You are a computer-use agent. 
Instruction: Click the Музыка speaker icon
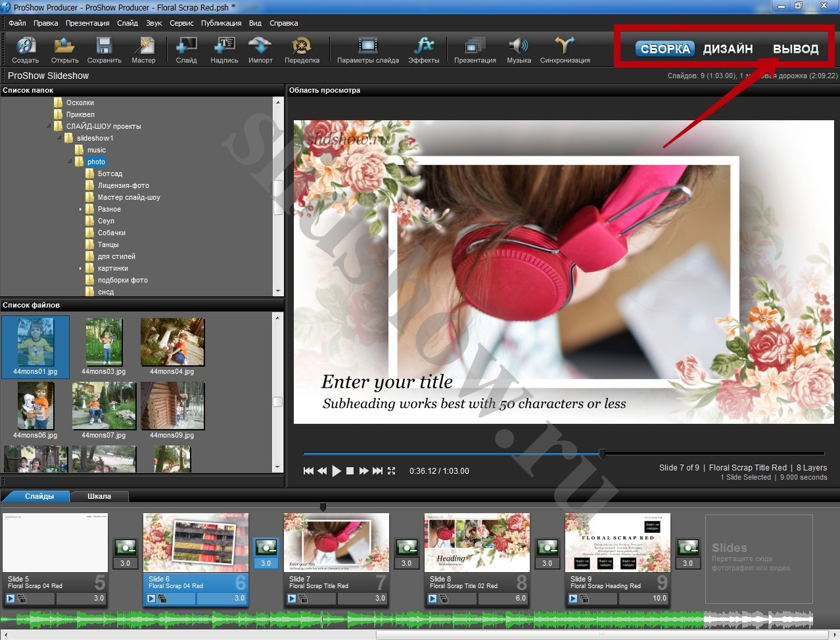pos(519,46)
